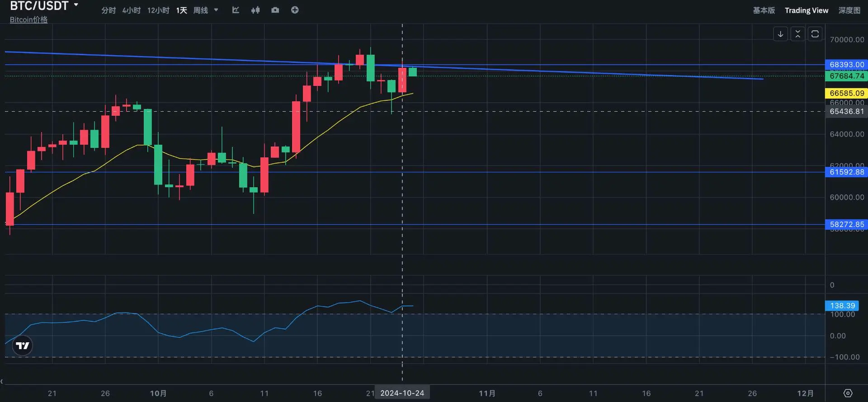Click the 70000.00 price axis label
Screen dimensions: 868x402
847,40
